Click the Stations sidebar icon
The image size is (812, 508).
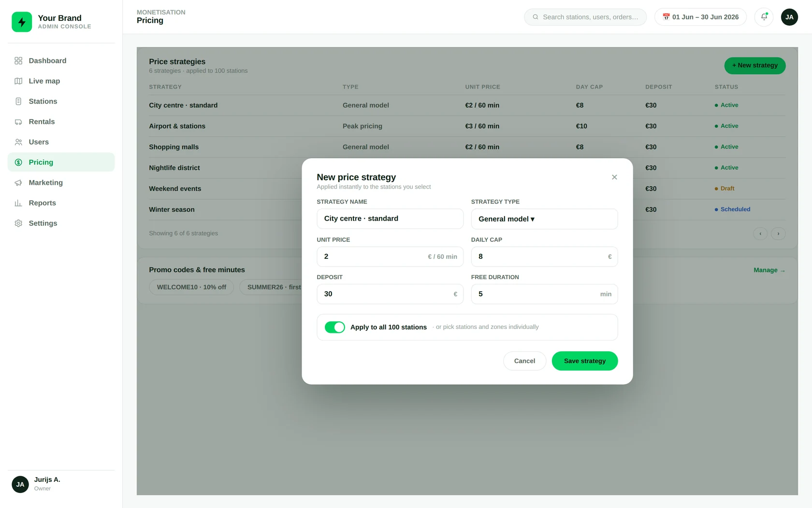pyautogui.click(x=18, y=101)
